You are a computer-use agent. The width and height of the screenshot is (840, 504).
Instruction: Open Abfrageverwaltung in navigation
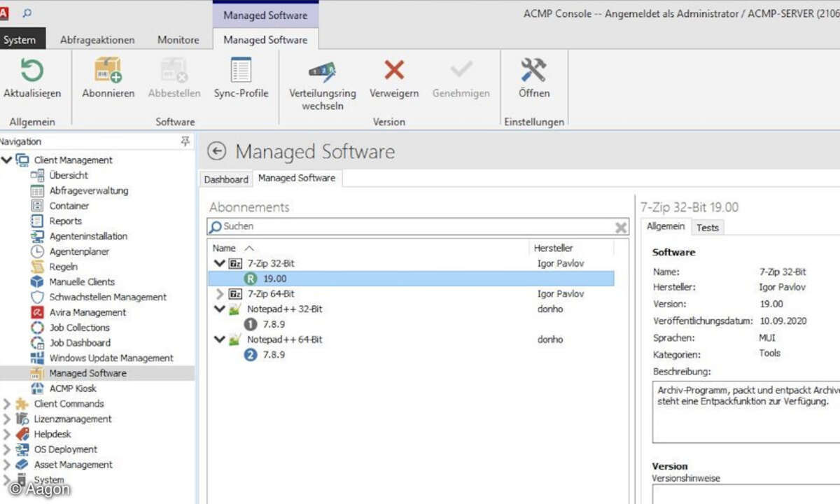pyautogui.click(x=89, y=190)
